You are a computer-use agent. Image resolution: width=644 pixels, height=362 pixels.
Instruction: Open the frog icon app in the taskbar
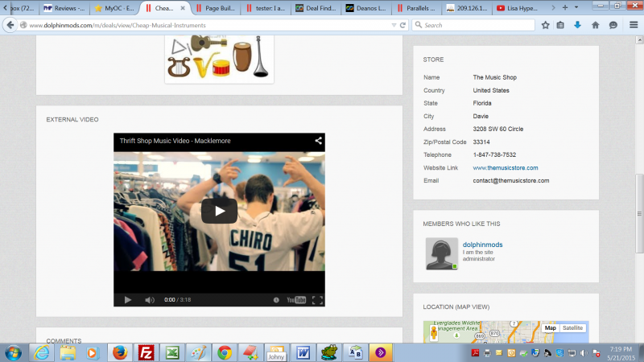329,352
